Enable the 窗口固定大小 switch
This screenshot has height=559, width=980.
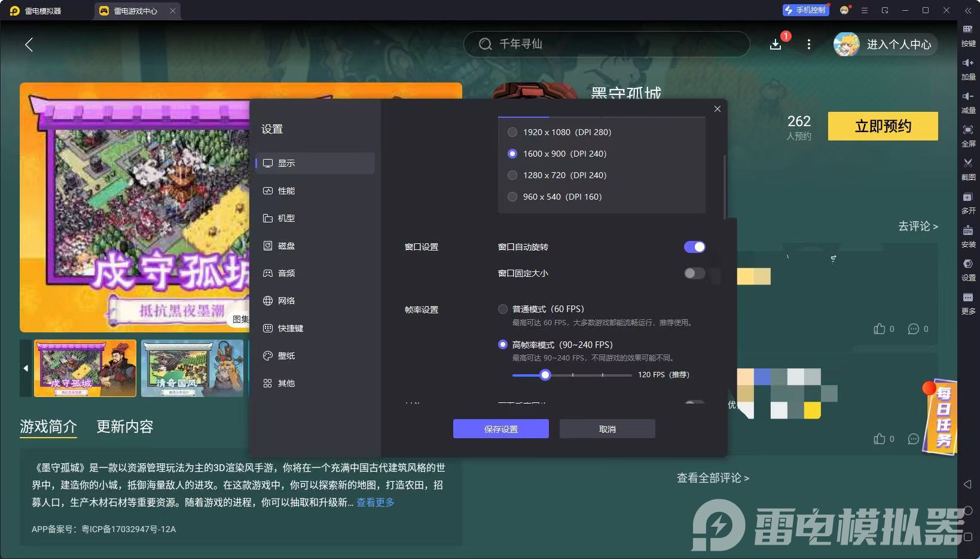tap(695, 273)
